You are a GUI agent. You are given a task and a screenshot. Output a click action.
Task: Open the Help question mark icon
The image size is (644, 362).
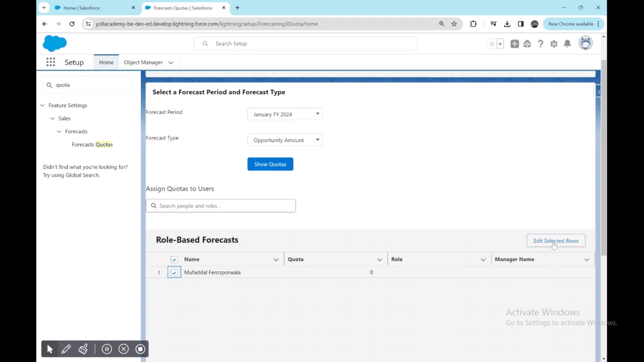coord(541,44)
